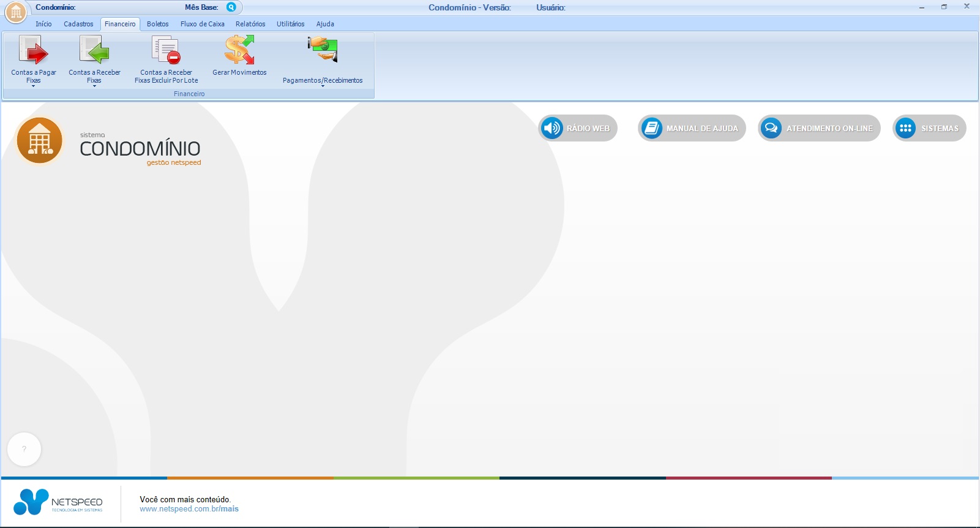Viewport: 980px width, 528px height.
Task: Minimize the Condomínio window
Action: tap(921, 7)
